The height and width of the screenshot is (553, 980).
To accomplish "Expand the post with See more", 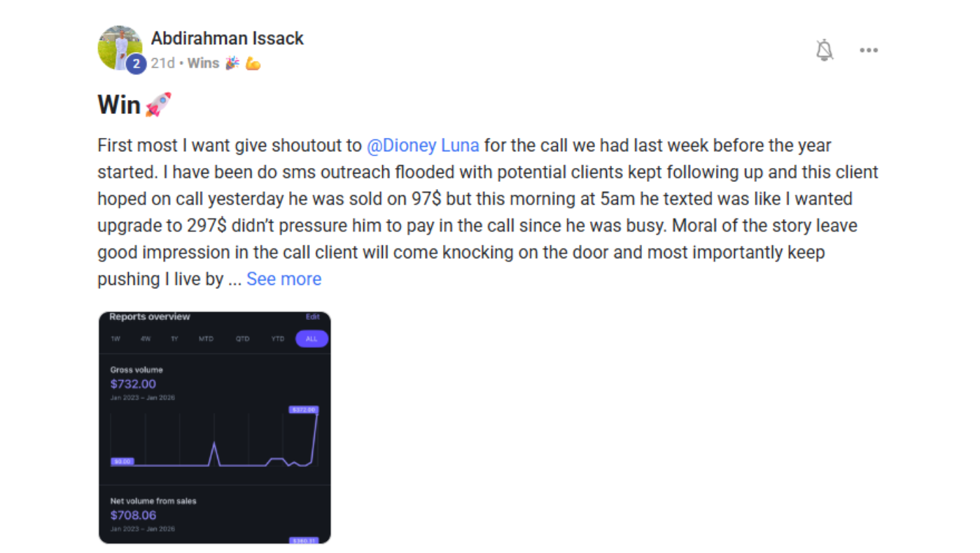I will [x=283, y=279].
